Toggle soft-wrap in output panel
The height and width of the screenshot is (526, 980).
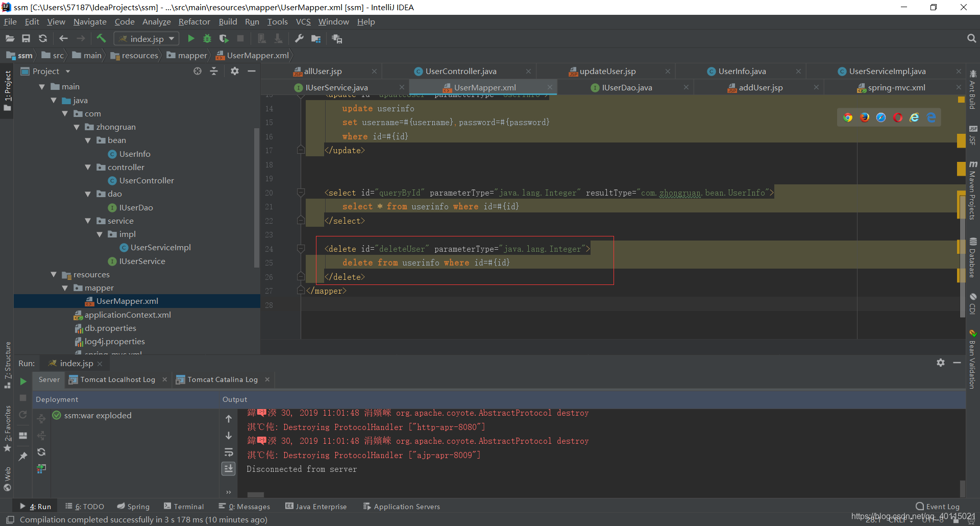coord(229,452)
